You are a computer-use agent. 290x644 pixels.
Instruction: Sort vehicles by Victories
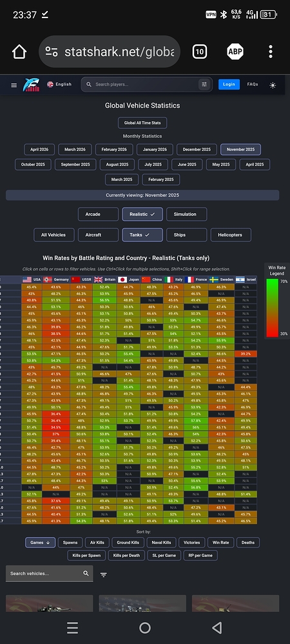tap(192, 542)
